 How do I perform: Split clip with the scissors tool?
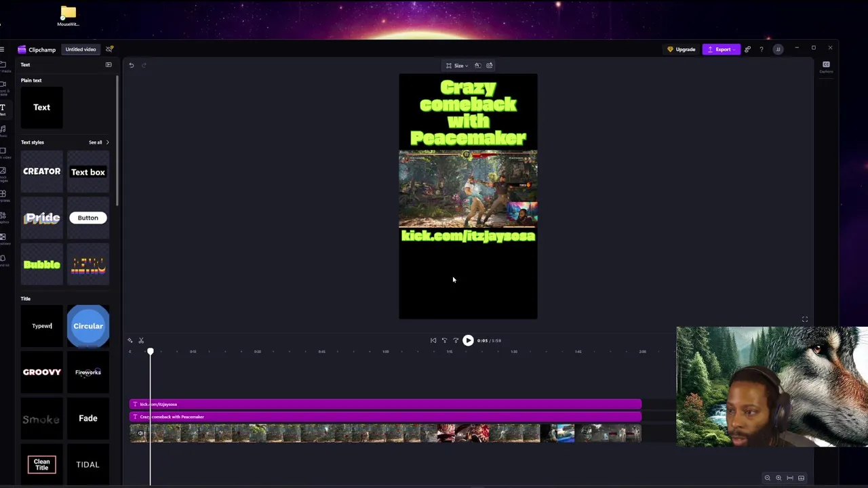141,340
